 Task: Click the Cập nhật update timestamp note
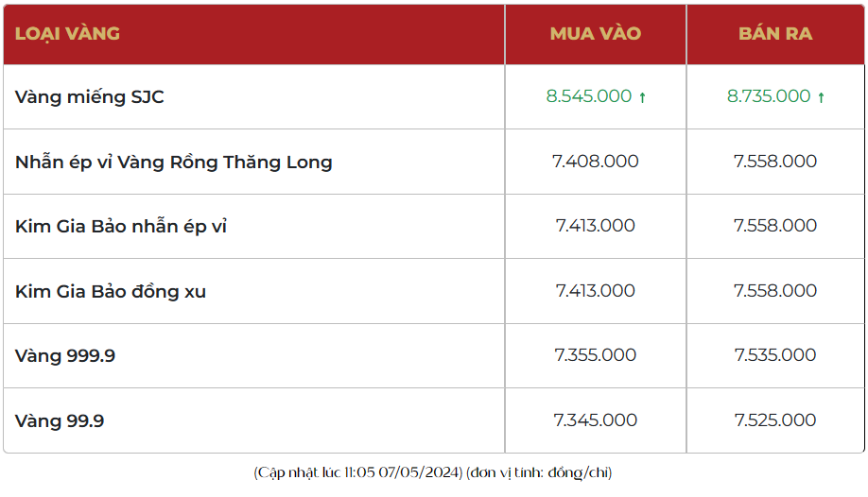coord(435,472)
